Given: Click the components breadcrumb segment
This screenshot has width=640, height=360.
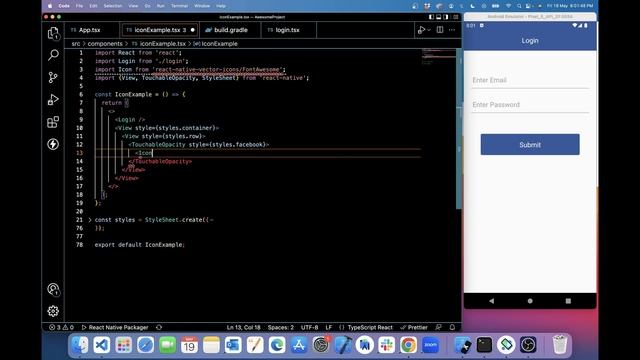Looking at the screenshot, I should (x=105, y=44).
